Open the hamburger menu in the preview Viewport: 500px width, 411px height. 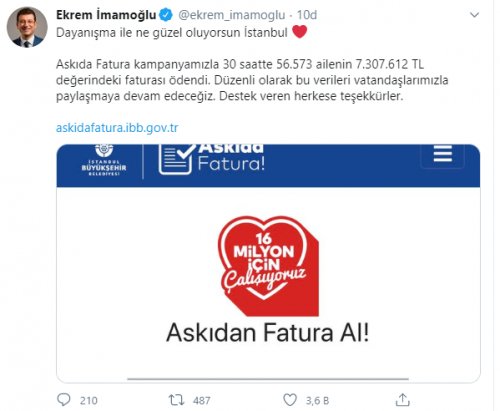pos(443,154)
